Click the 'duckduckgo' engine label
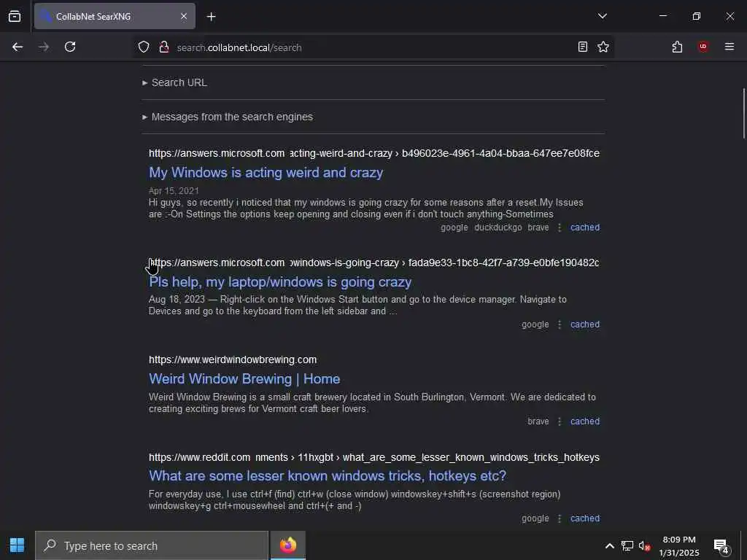 point(498,227)
